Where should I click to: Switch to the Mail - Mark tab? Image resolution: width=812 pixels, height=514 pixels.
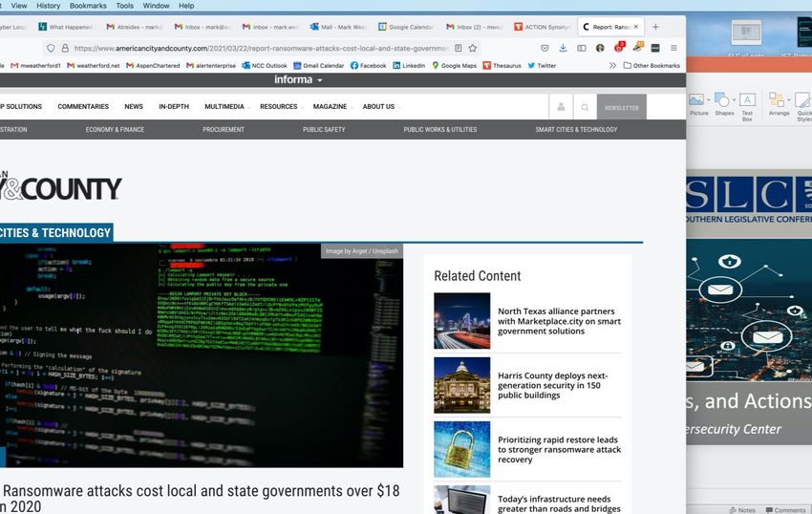tap(338, 27)
